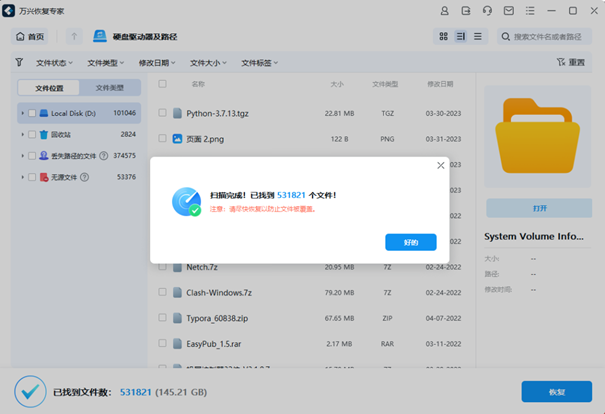
Task: Switch to the 文件类型 sidebar tab
Action: (x=110, y=88)
